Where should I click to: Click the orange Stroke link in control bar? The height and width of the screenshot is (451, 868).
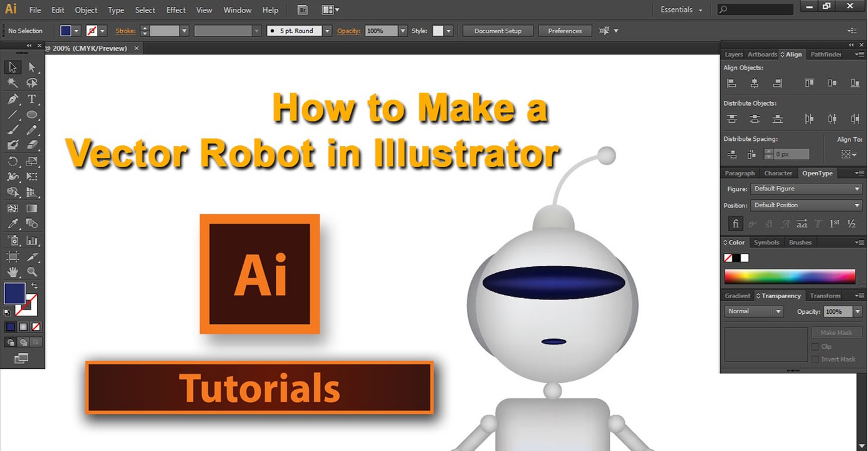click(125, 31)
